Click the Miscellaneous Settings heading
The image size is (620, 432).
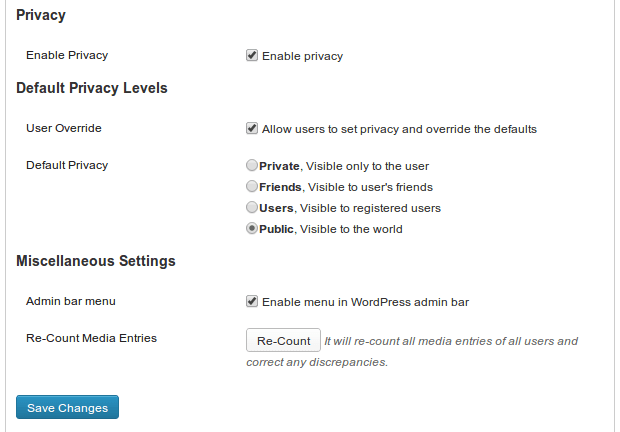96,261
